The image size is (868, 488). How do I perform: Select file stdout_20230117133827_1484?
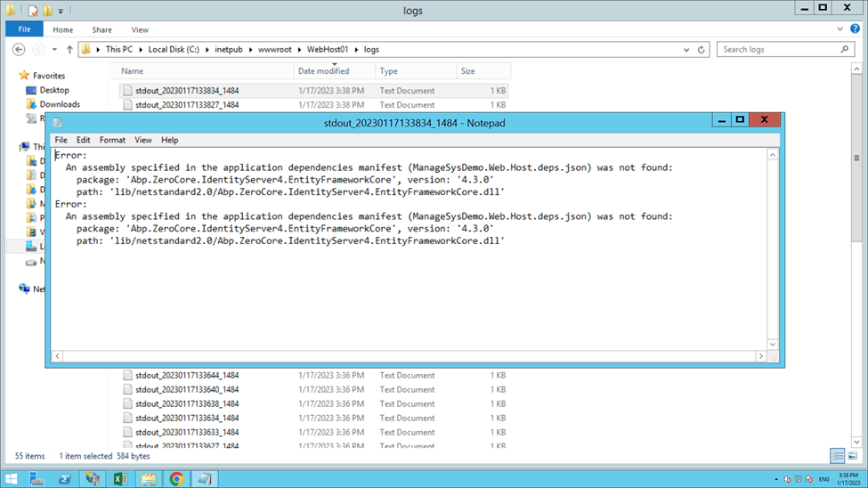(313, 105)
